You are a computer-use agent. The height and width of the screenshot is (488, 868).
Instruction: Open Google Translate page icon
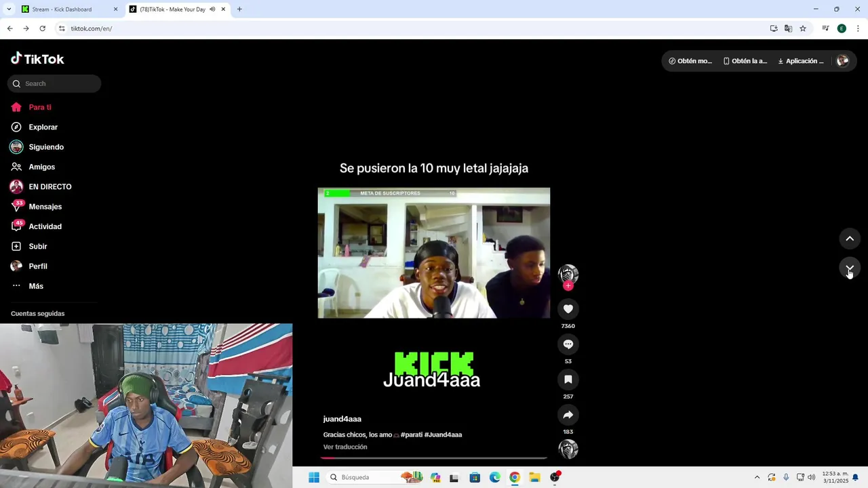point(788,28)
